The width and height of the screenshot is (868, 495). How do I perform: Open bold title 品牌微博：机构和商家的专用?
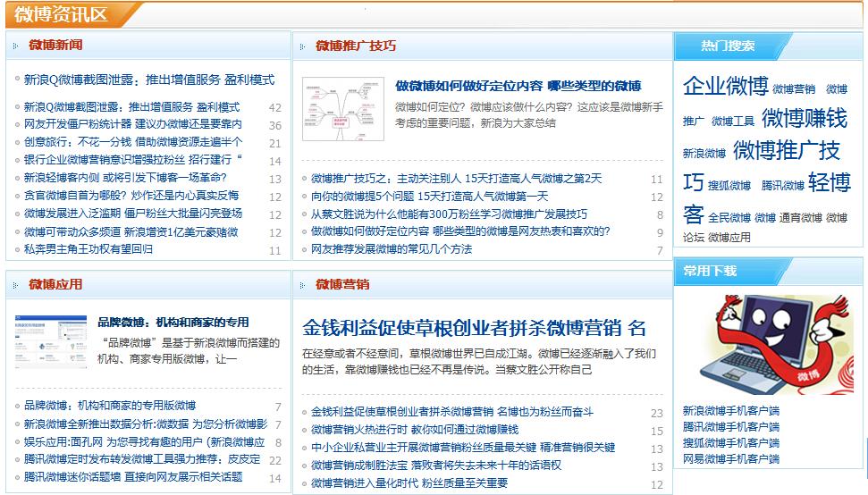[173, 322]
